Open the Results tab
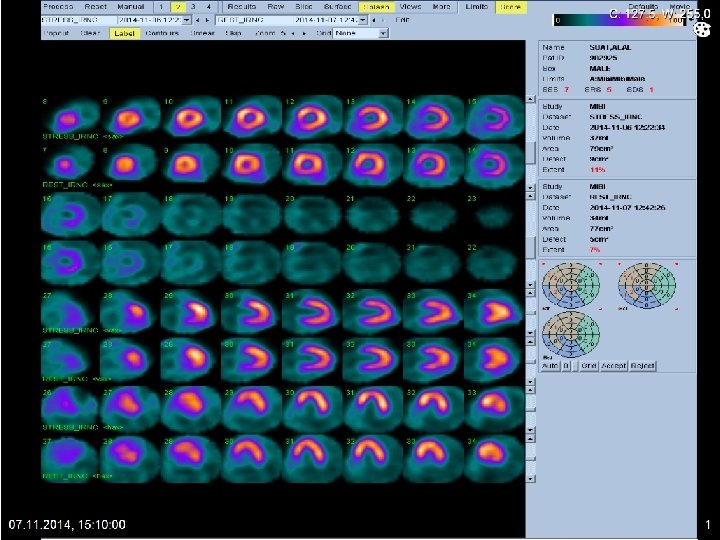Screen dimensions: 720x540 pos(242,7)
